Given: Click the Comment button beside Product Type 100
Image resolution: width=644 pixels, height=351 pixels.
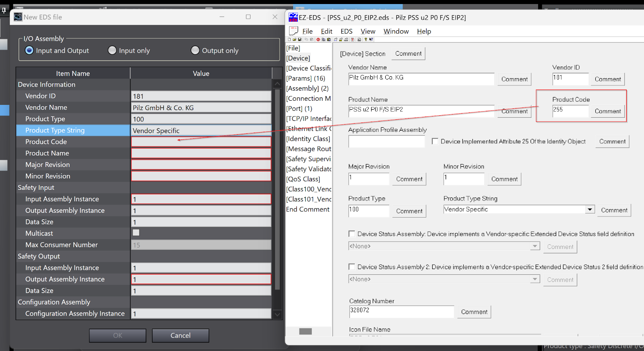Looking at the screenshot, I should coord(409,211).
